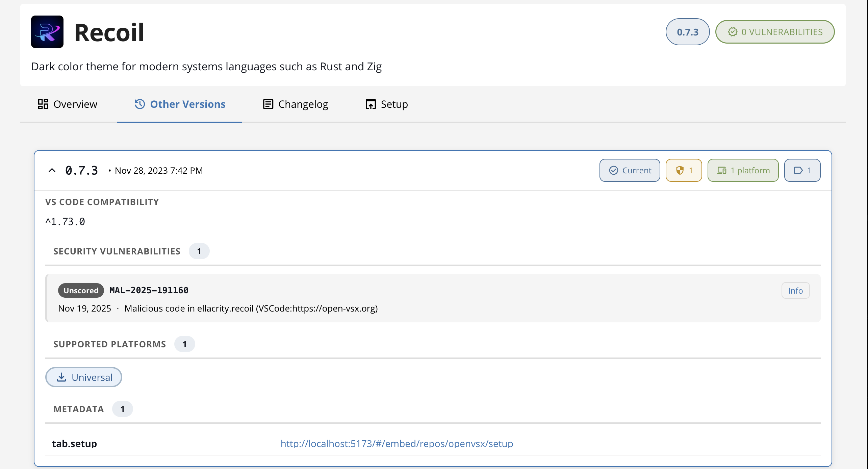Click the 0 Vulnerabilities badge

[x=775, y=32]
